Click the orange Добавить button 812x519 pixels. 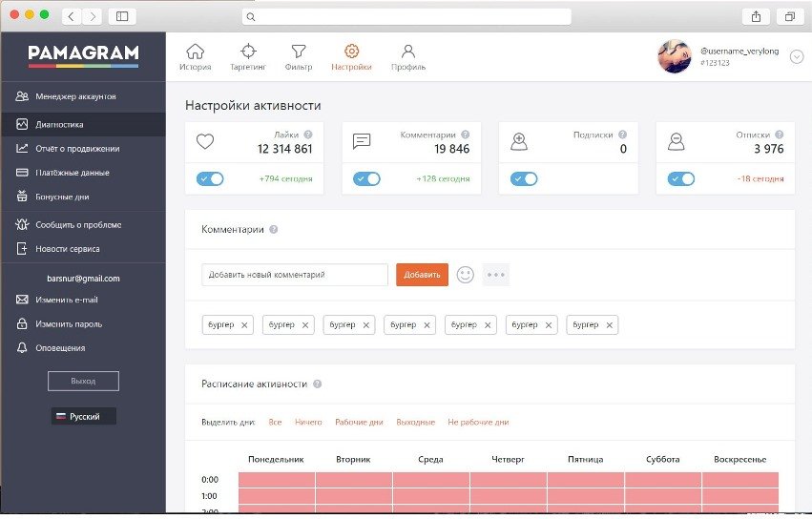click(x=422, y=275)
